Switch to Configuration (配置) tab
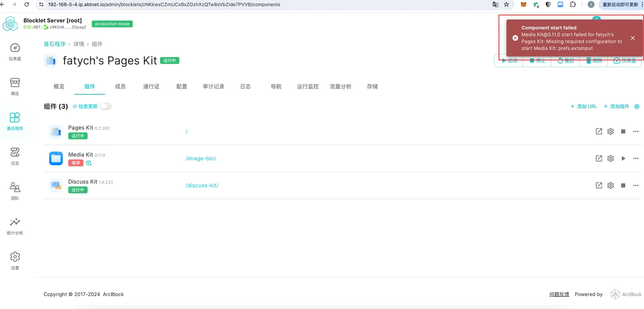 coord(182,87)
